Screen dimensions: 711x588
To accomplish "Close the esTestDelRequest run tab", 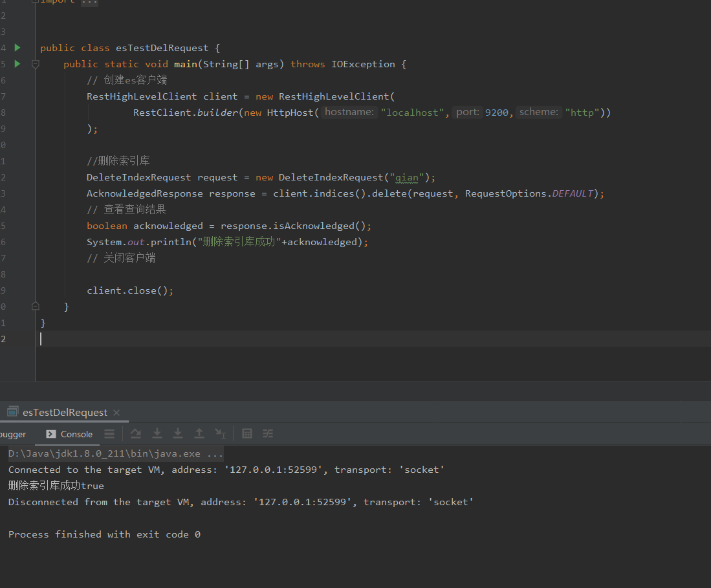I will (x=116, y=412).
